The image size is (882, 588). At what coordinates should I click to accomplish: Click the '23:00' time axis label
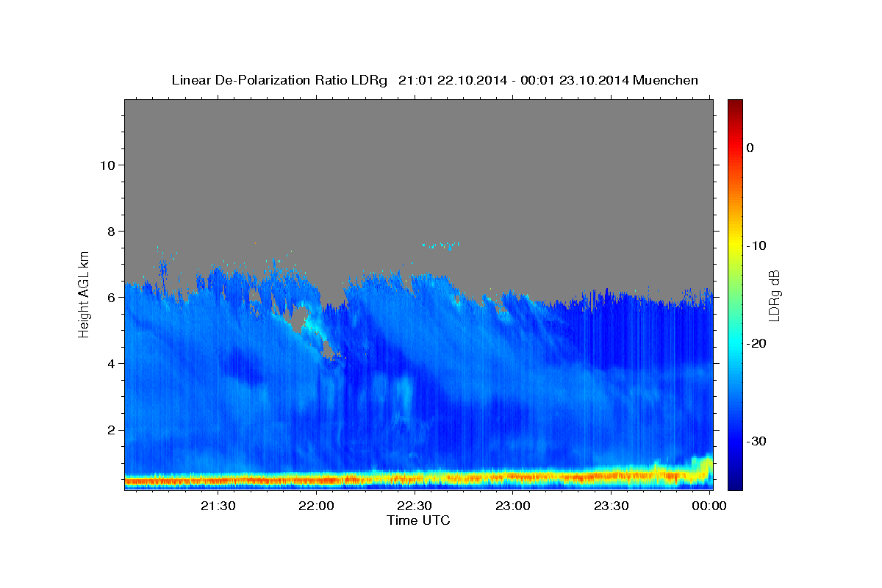point(513,506)
